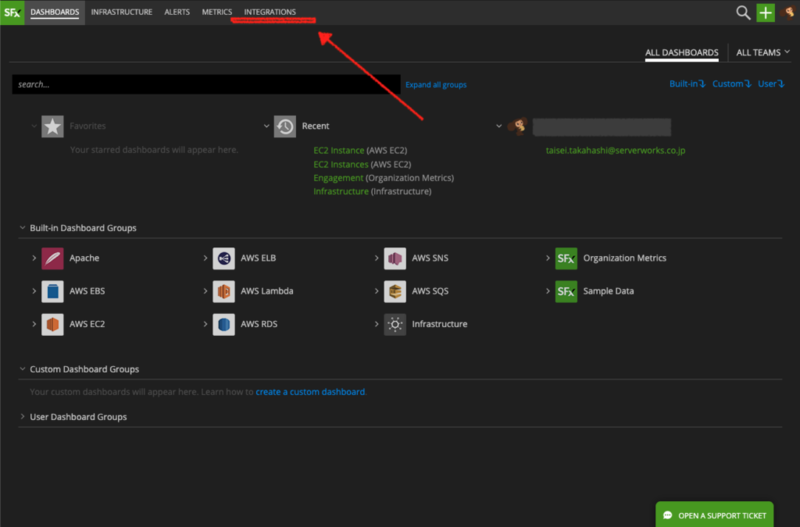Collapse the user section chevron

(498, 126)
